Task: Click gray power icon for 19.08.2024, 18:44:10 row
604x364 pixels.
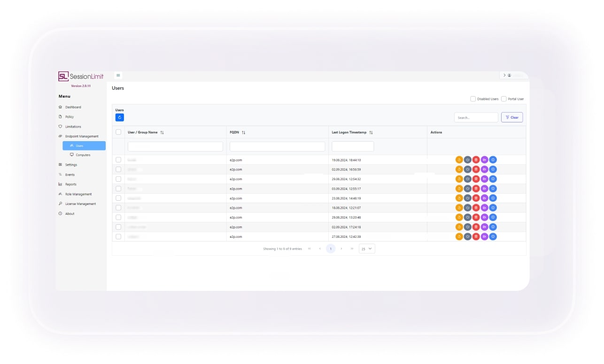Action: click(468, 160)
